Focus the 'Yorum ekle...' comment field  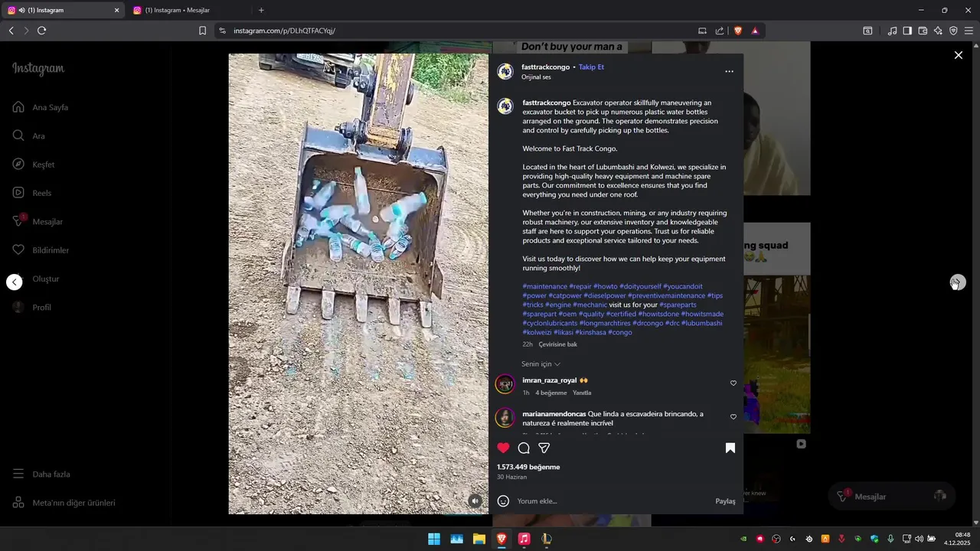point(612,501)
